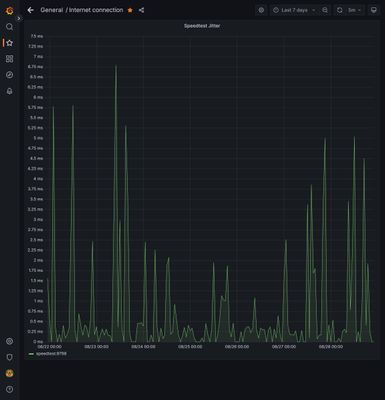Screen dimensions: 385x400
Task: Click the tallest jitter spike peak on the graph
Action: tap(116, 66)
